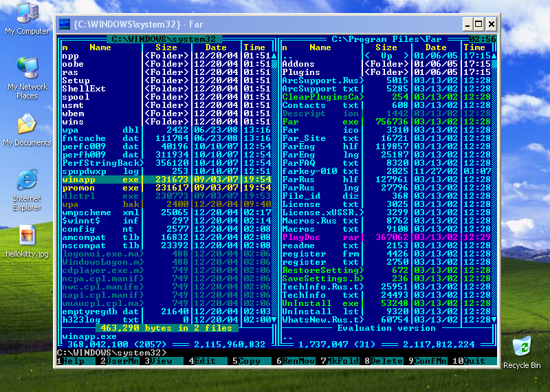Click left panel scrollbar down arrow

coord(274,320)
